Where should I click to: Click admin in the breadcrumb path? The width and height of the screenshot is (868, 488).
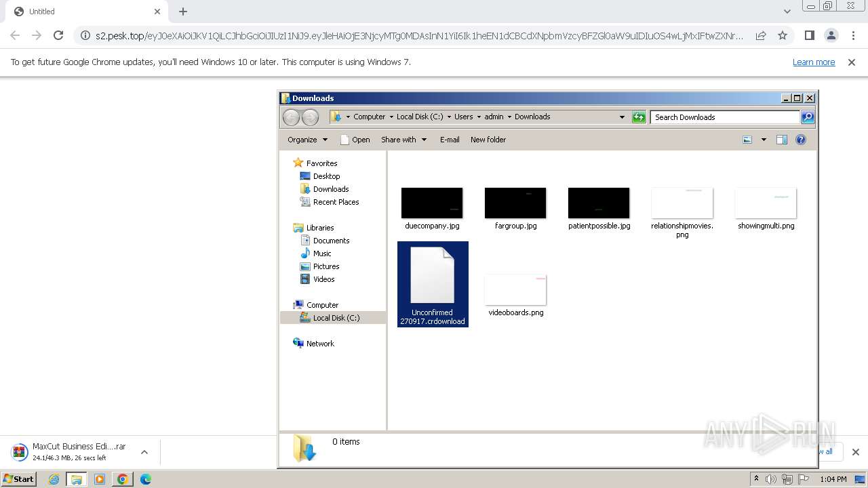494,117
